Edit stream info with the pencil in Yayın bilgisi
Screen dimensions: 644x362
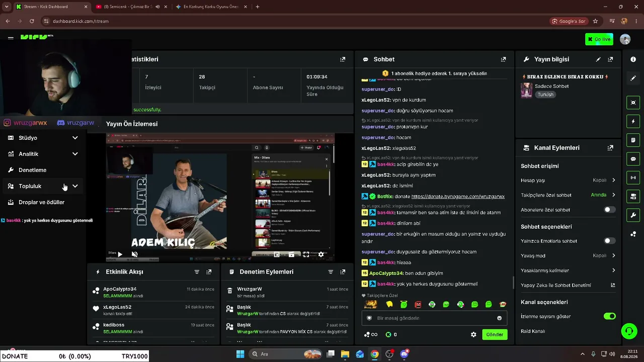pos(598,59)
